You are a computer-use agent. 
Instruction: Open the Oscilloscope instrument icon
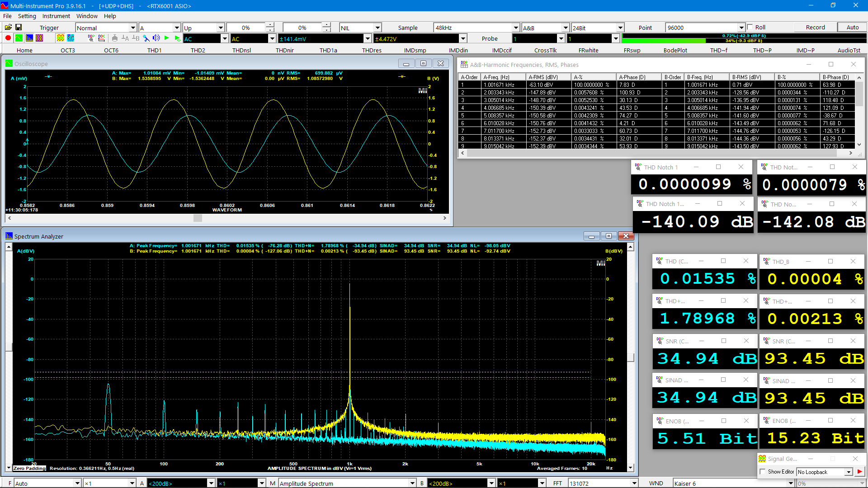(19, 38)
